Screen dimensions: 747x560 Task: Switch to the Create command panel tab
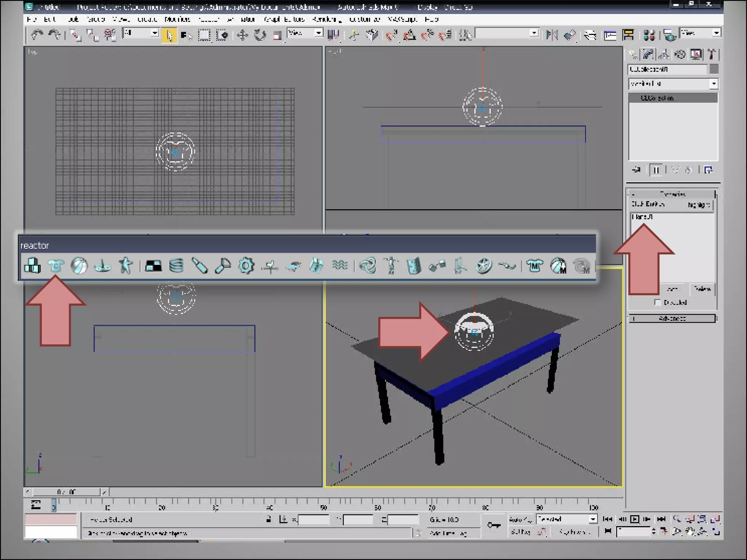[633, 55]
